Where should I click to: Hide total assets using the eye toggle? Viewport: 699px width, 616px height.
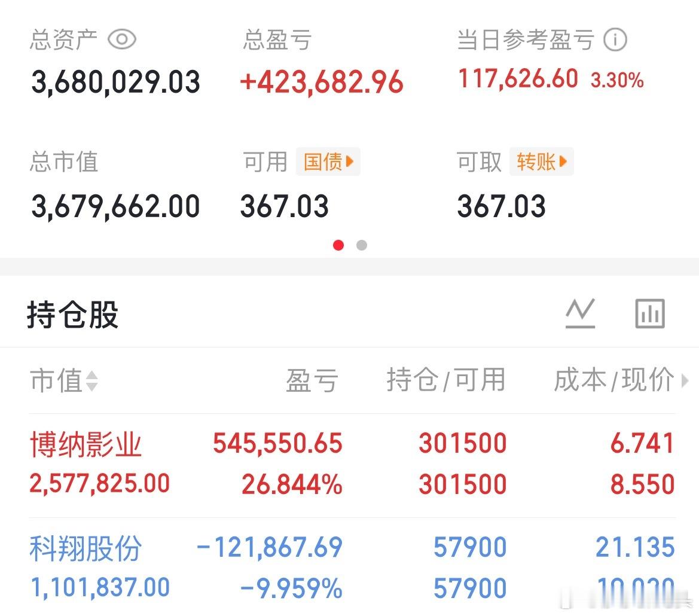click(x=122, y=39)
